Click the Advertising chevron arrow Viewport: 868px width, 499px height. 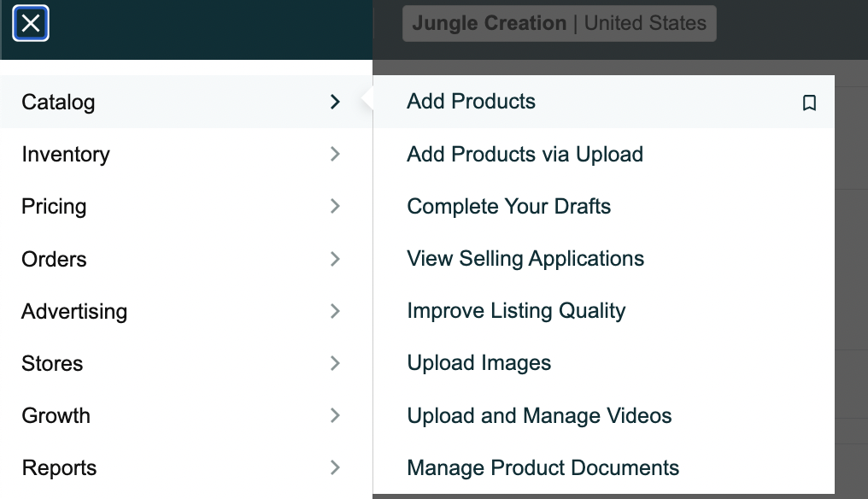coord(335,311)
